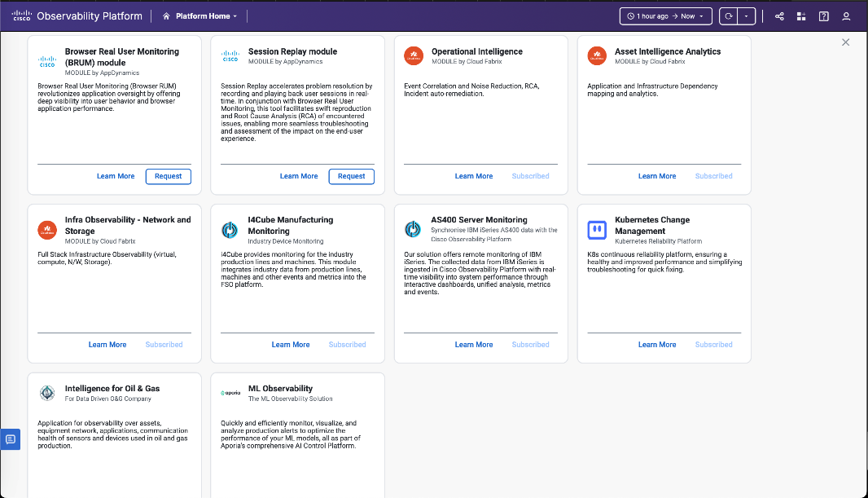The image size is (868, 498).
Task: Click the Aporia logo on ML Observability card
Action: pos(230,394)
